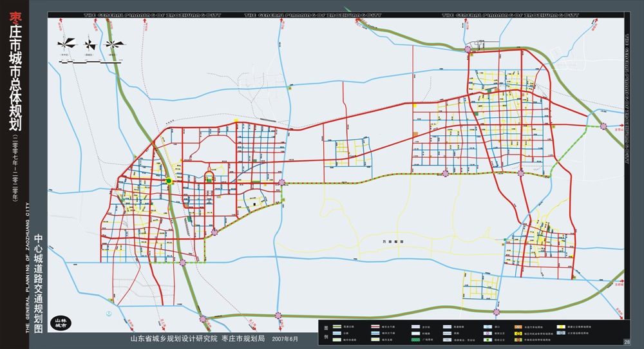Click the orange bus-station swatch in legend
Screen dimensions: 644x349
coord(518,327)
